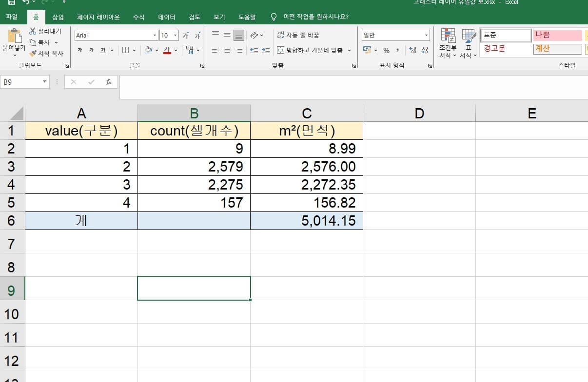Toggle italic formatting (가)
This screenshot has height=382, width=588.
pos(91,50)
